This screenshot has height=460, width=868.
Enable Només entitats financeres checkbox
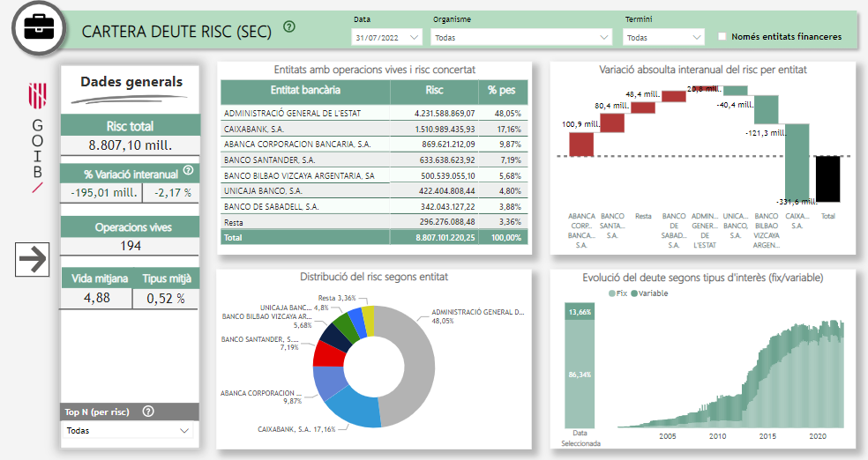[x=722, y=36]
